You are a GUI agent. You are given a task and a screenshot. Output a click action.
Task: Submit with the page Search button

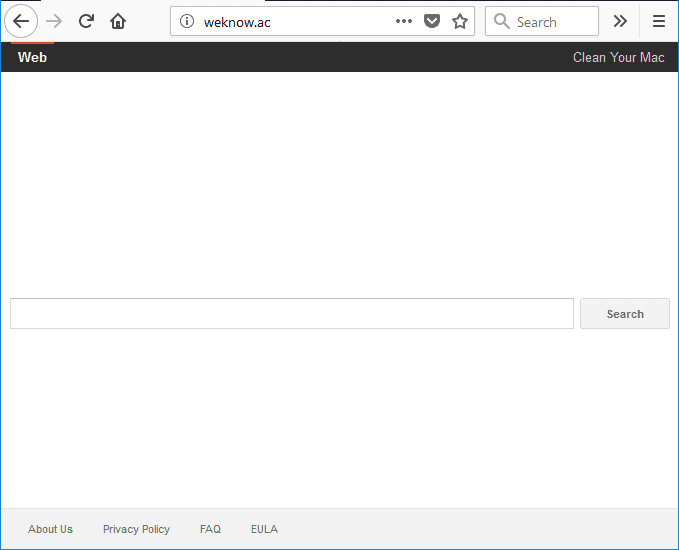click(625, 314)
